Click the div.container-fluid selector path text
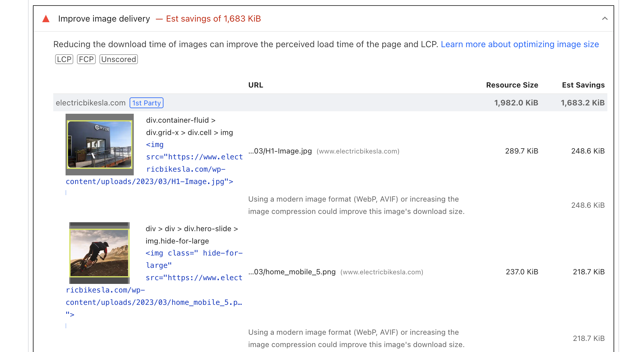 point(181,120)
